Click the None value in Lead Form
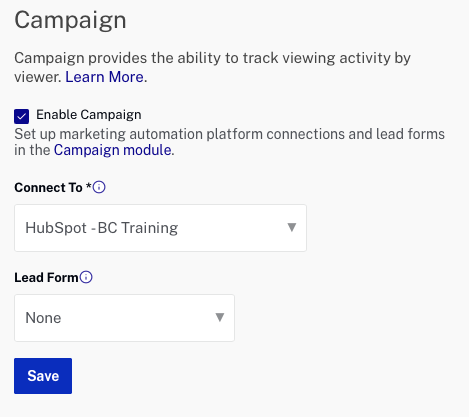This screenshot has height=417, width=469. (x=43, y=318)
